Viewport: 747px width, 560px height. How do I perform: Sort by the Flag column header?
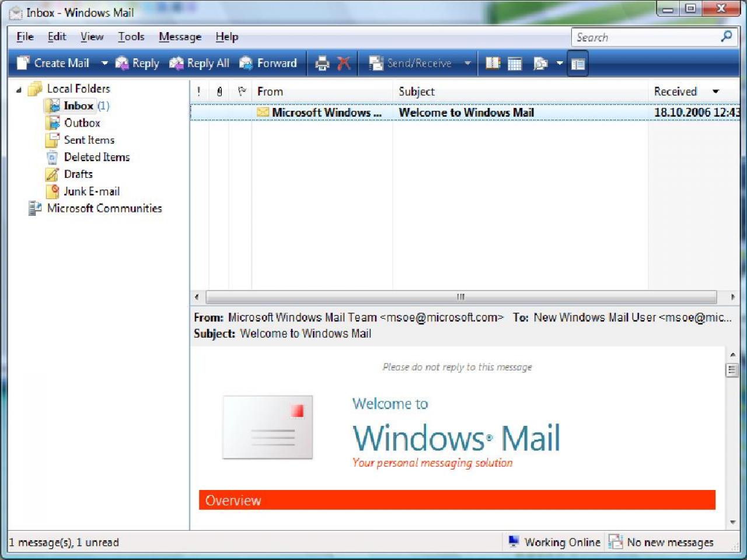(241, 92)
